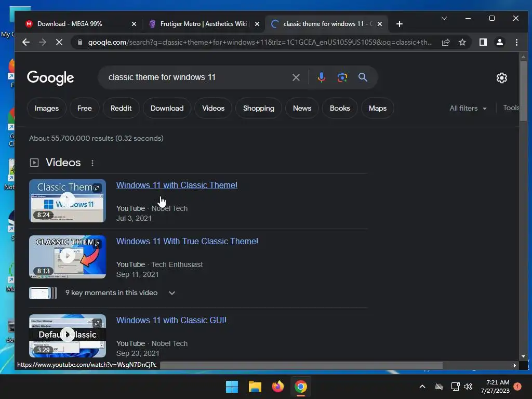The width and height of the screenshot is (532, 399).
Task: Open File Explorer from taskbar
Action: pos(255,387)
